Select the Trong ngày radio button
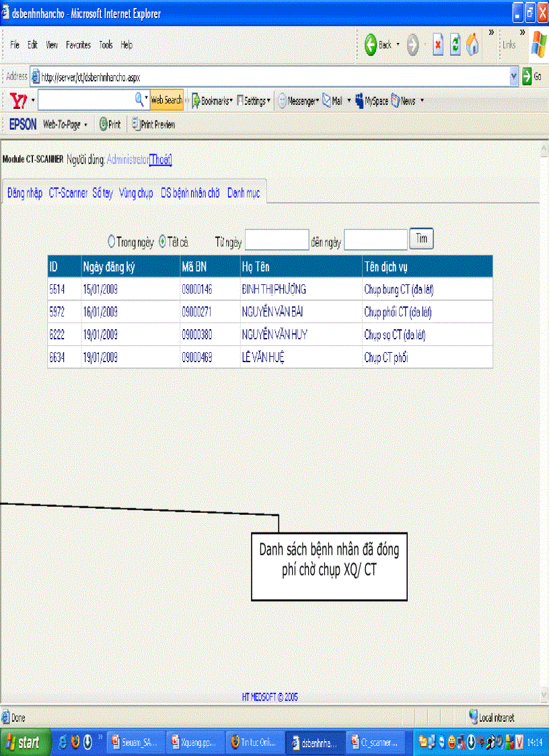The width and height of the screenshot is (549, 756). (112, 240)
